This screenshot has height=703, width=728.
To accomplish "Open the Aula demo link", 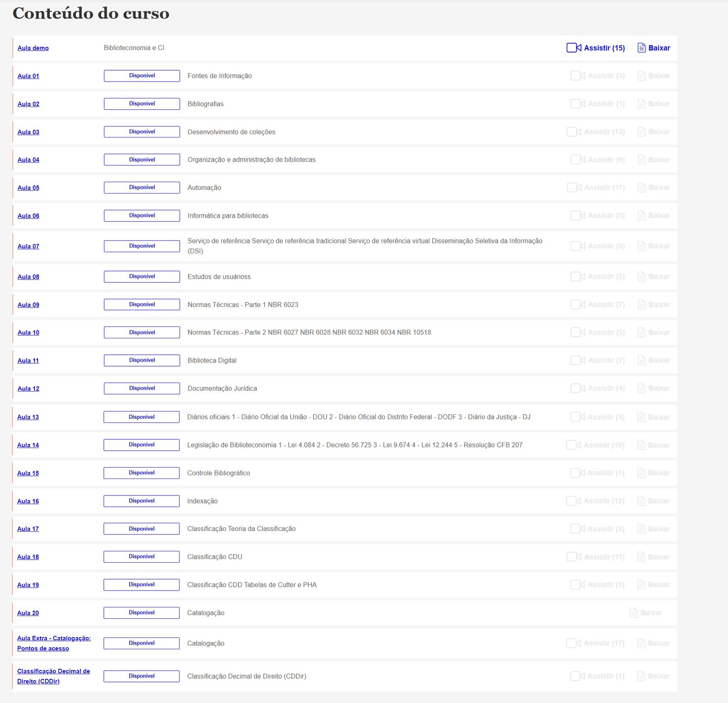I will 33,48.
